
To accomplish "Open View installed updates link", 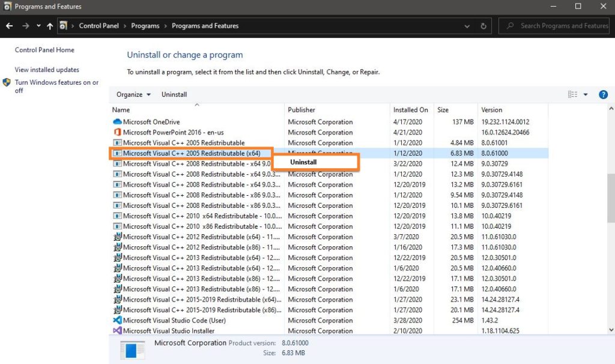I will click(47, 70).
